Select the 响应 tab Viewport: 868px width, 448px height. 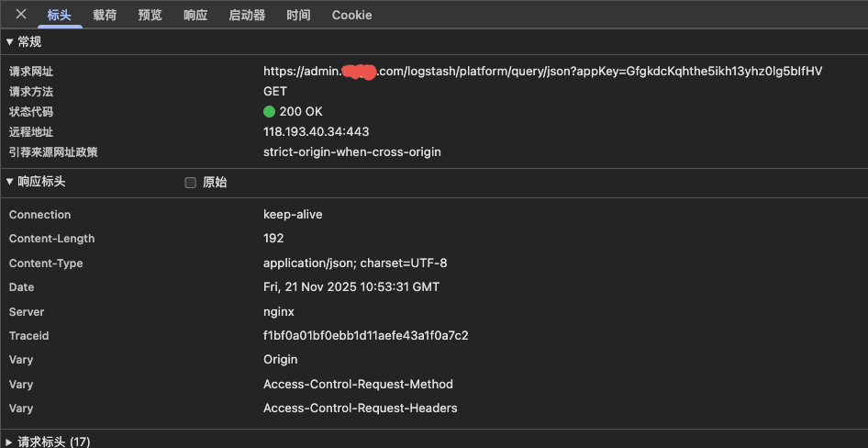pyautogui.click(x=195, y=15)
